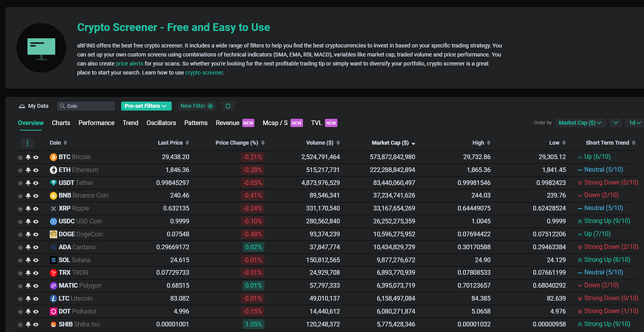The width and height of the screenshot is (644, 332).
Task: Open the three-dot column options menu
Action: tap(28, 143)
